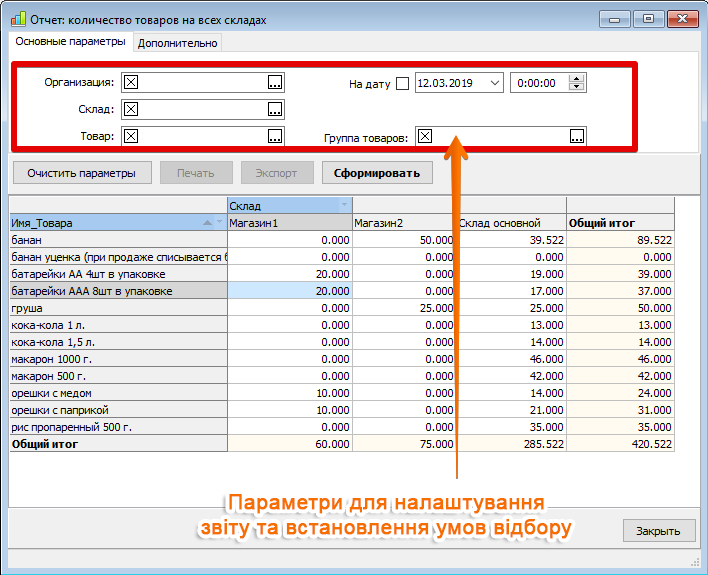Select the Магазин1 column header
Image resolution: width=708 pixels, height=575 pixels.
[289, 223]
